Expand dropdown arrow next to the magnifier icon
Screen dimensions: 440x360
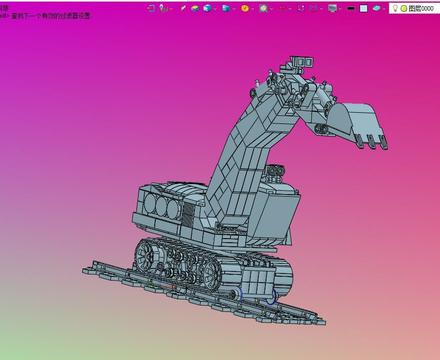point(271,9)
